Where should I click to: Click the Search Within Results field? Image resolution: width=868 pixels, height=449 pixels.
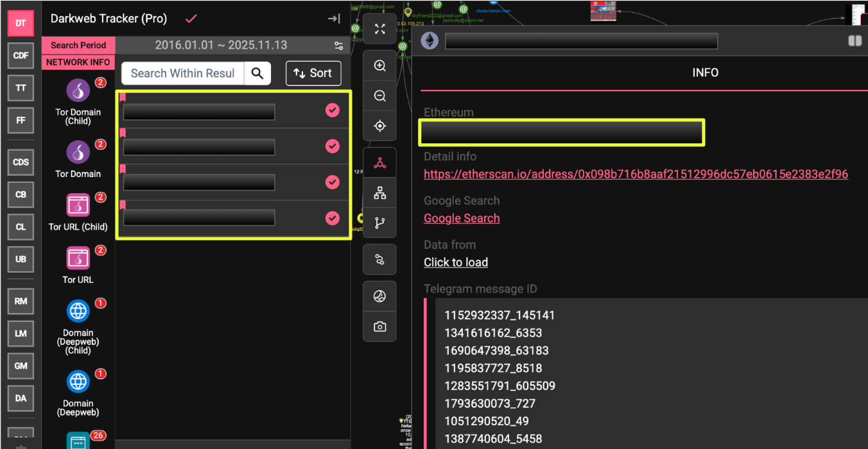[183, 73]
